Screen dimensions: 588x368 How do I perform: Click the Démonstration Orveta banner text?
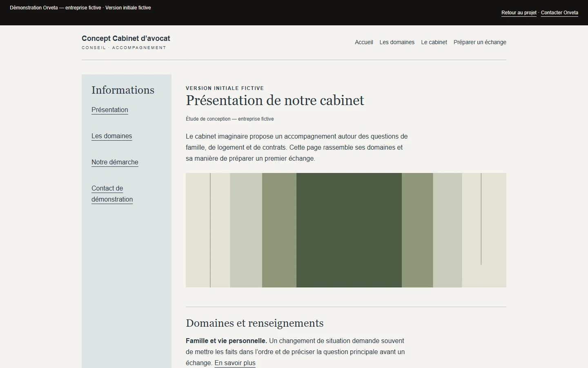tap(80, 8)
